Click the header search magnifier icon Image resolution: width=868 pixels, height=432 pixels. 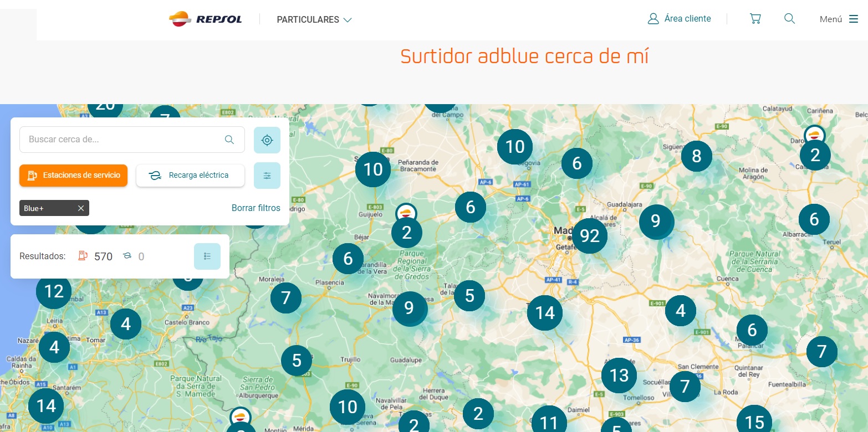click(x=790, y=19)
